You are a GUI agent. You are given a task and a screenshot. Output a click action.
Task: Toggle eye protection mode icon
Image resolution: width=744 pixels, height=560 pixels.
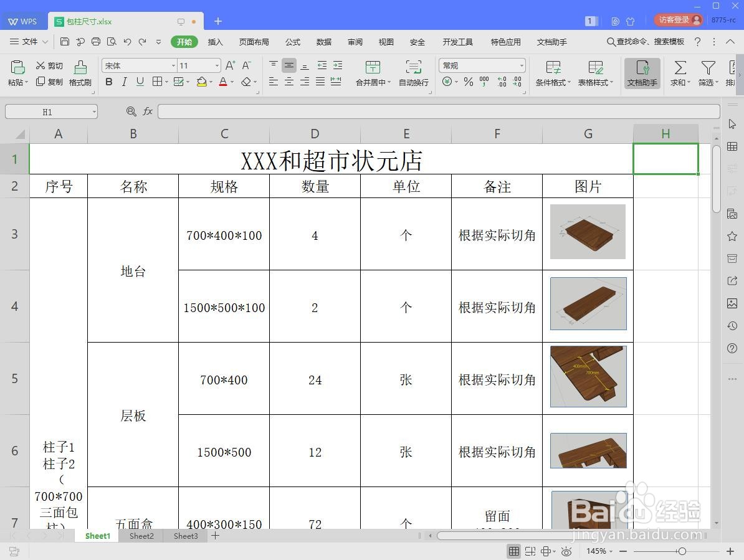click(566, 551)
